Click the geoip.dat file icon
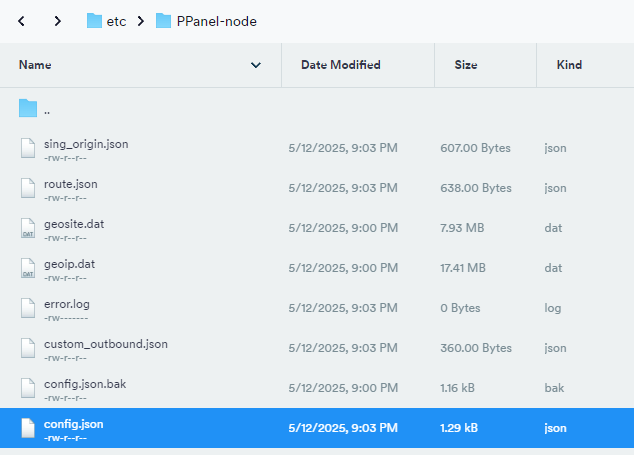 (28, 268)
